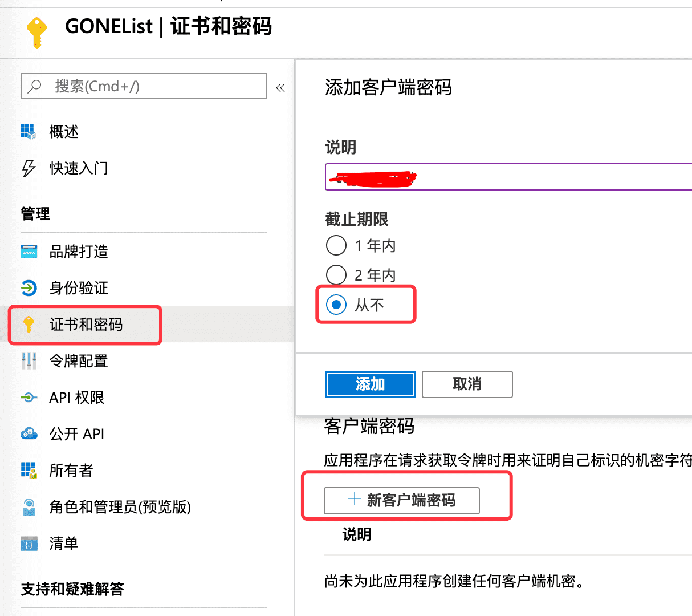Click the 所有者 owners icon
This screenshot has height=616, width=692.
(29, 471)
